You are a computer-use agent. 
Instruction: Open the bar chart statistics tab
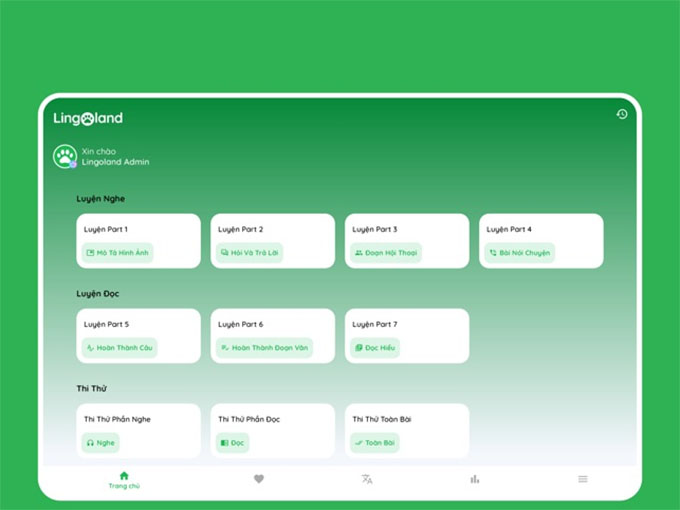(x=475, y=479)
